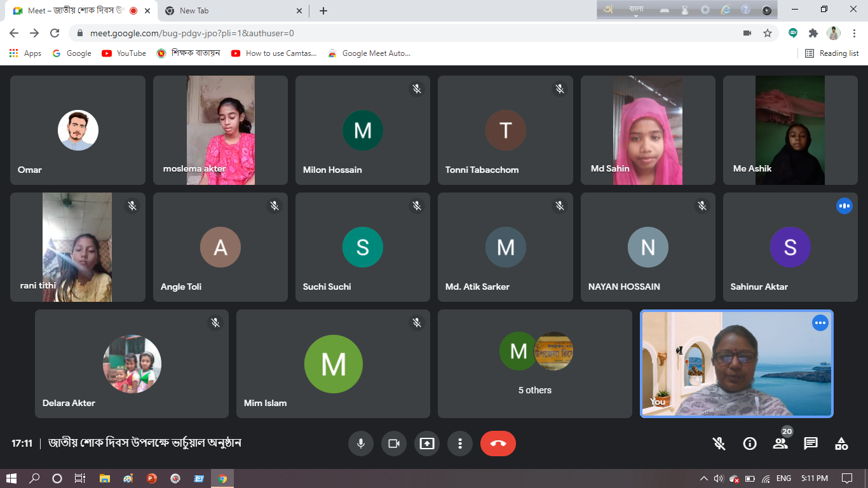Open the Chrome Extensions puzzle icon

[813, 33]
